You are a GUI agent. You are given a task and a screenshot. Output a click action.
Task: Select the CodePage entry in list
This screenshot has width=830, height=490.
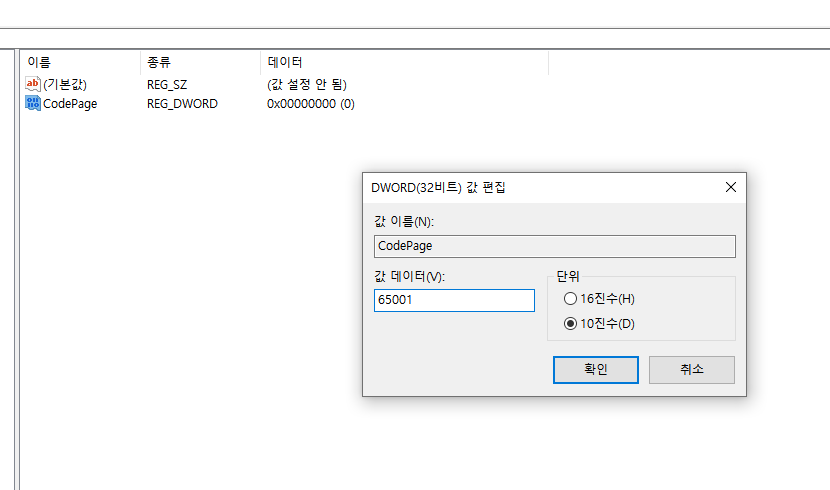point(70,104)
